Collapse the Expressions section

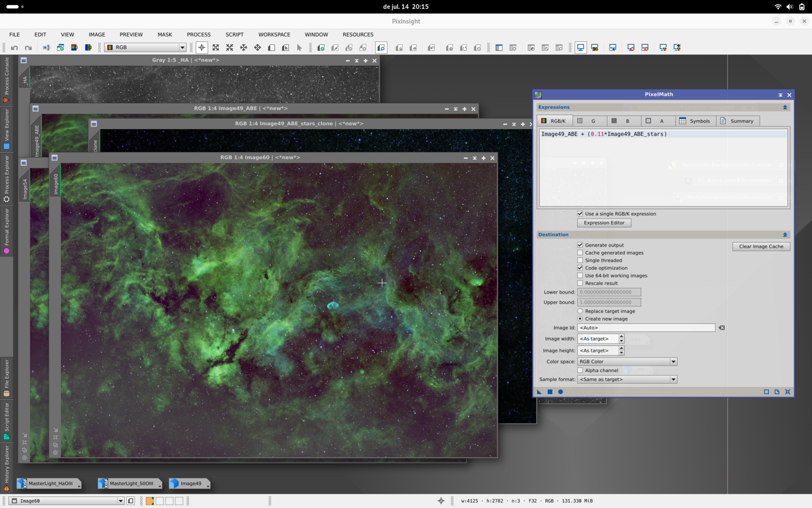(x=785, y=107)
